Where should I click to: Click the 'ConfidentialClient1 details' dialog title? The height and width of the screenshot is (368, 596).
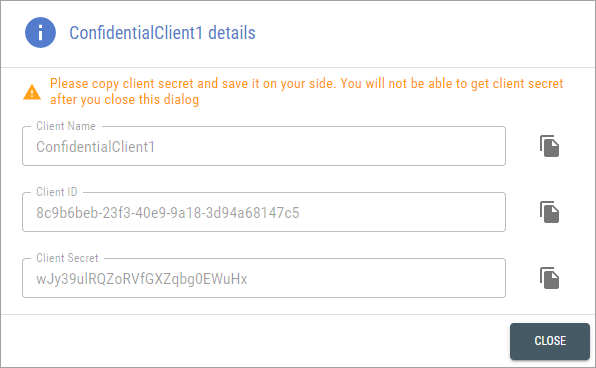click(x=162, y=33)
